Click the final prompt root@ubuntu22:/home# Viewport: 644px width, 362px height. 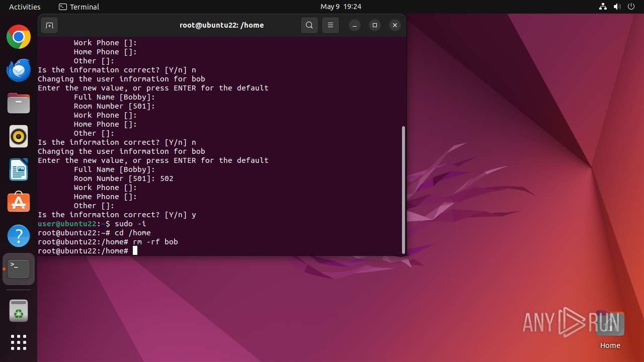(x=83, y=251)
